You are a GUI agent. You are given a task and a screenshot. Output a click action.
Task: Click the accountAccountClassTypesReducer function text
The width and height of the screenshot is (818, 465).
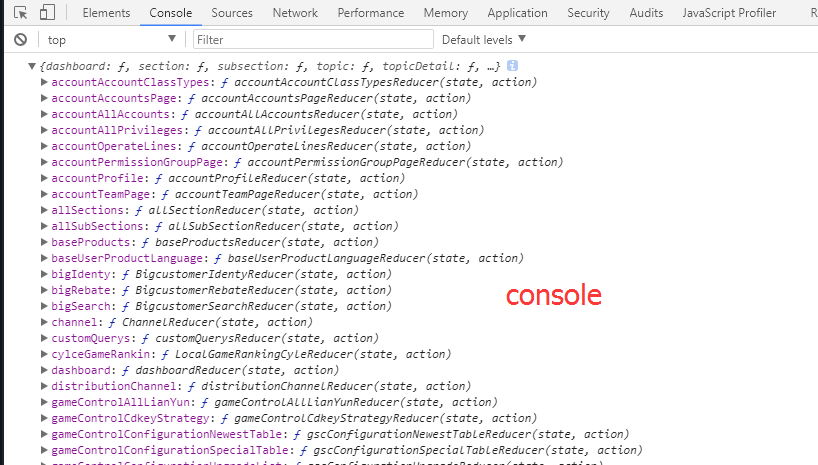click(x=385, y=82)
